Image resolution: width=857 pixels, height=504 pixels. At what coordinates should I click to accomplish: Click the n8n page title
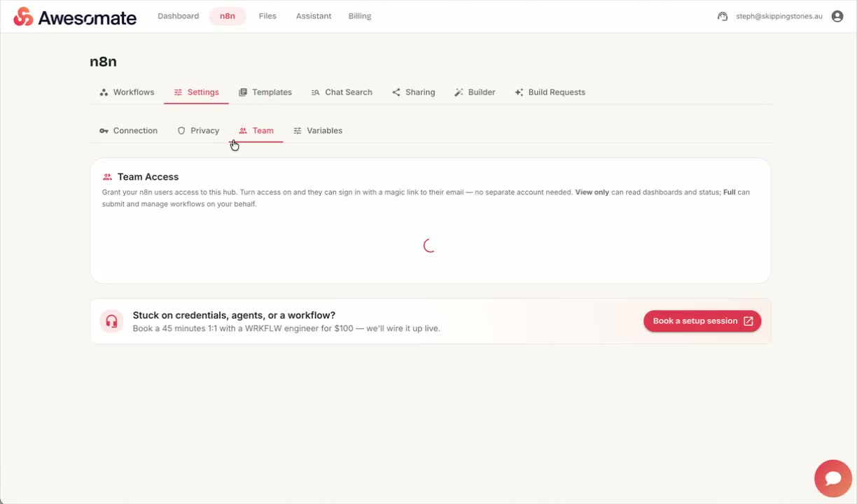(x=104, y=62)
